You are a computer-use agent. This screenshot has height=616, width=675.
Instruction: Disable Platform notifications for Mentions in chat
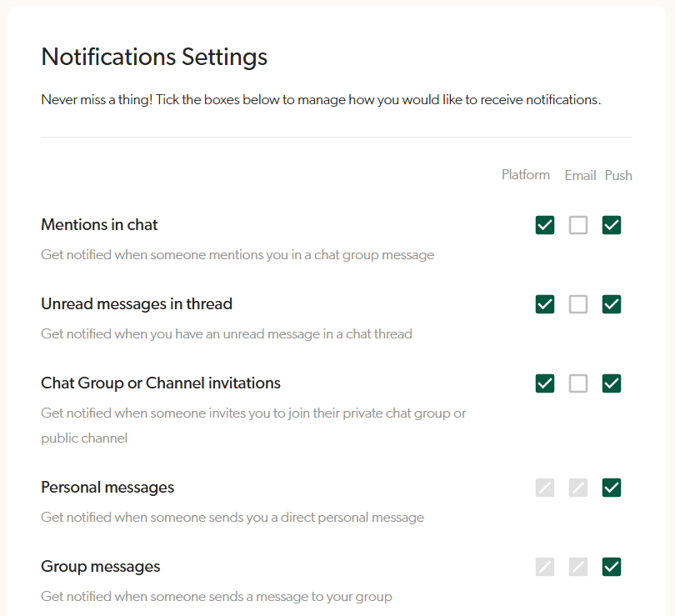pos(545,225)
